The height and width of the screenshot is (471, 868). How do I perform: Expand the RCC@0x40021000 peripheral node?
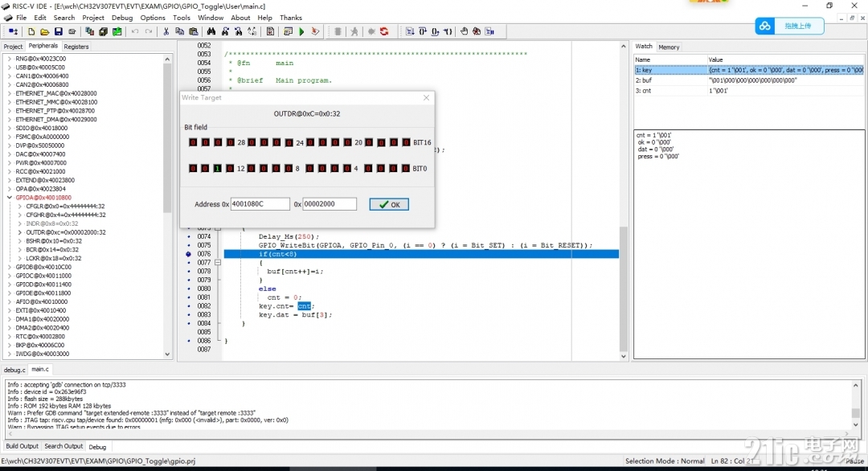[x=10, y=171]
